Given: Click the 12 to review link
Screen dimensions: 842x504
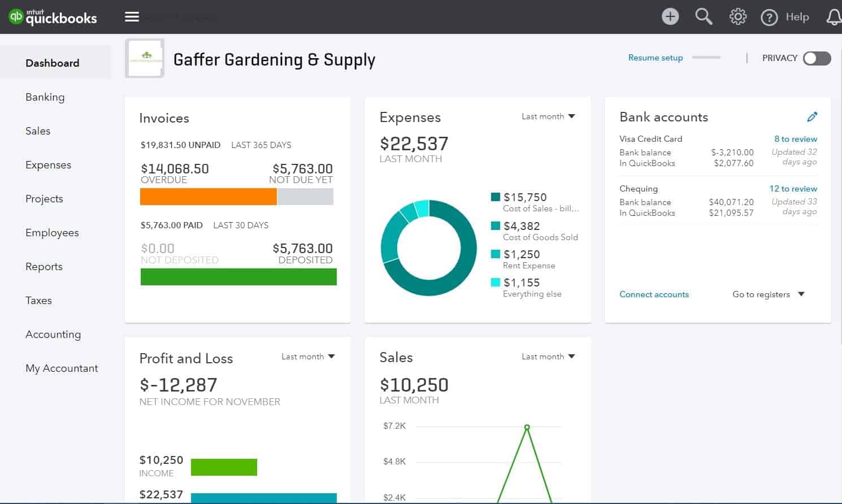Looking at the screenshot, I should [793, 189].
